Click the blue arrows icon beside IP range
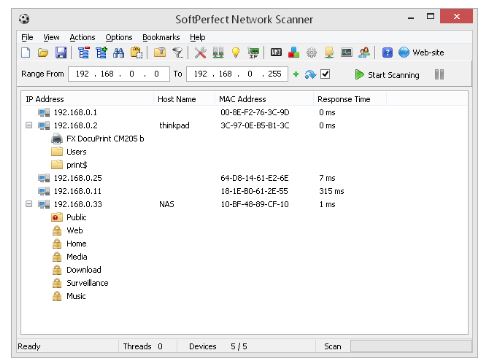The image size is (485, 363). 310,74
